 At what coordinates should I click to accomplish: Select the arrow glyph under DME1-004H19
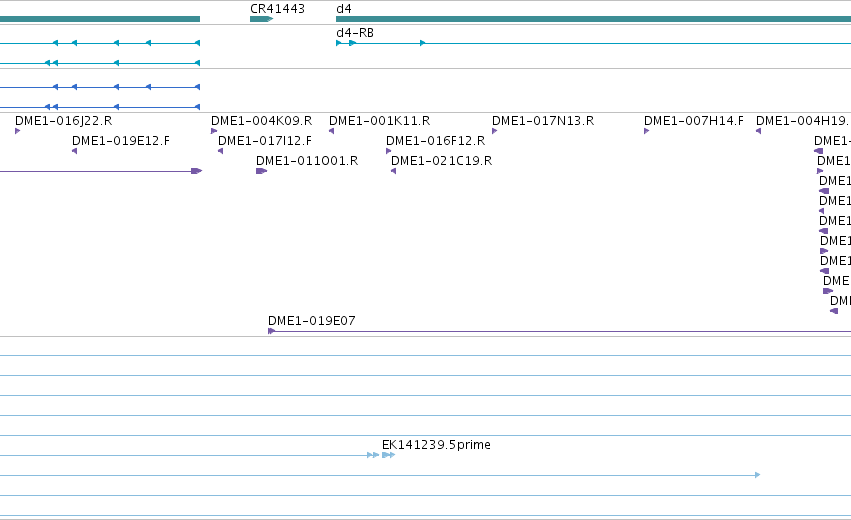click(x=758, y=131)
